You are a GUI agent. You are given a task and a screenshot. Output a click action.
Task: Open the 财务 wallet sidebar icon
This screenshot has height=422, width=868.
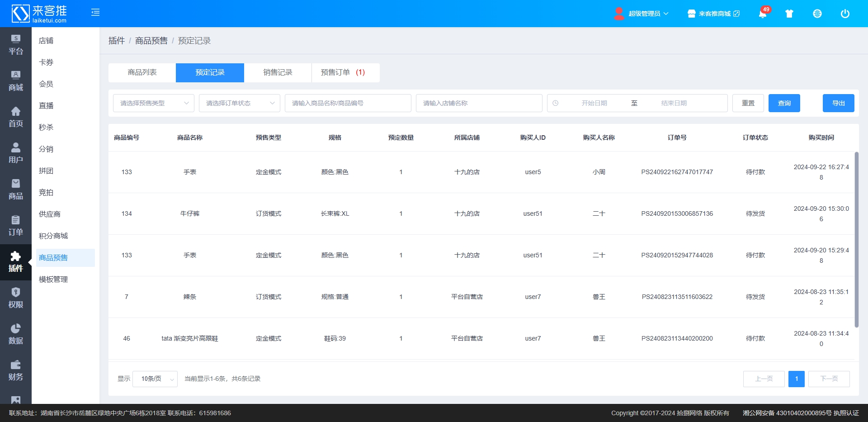point(16,370)
